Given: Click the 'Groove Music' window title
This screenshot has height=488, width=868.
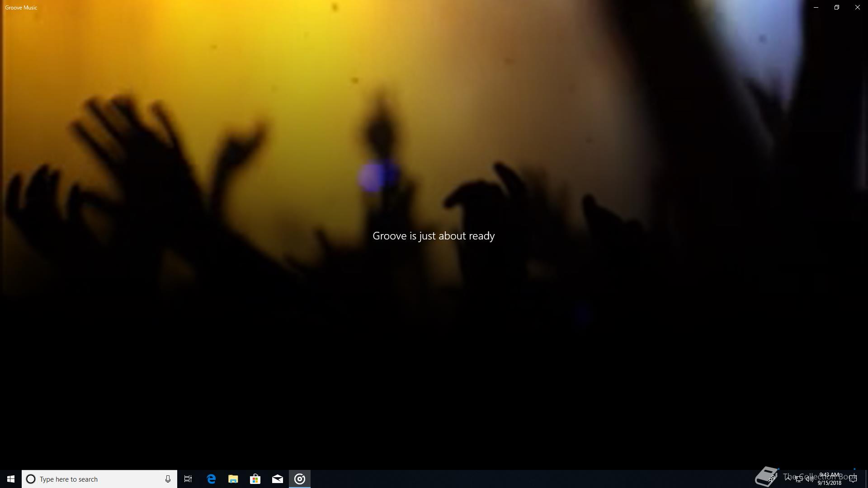Looking at the screenshot, I should coord(21,8).
